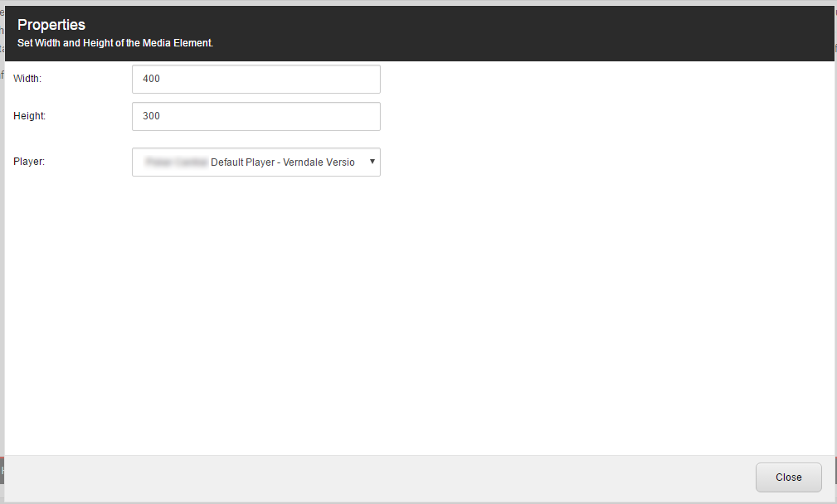Focus the text box next to Width
This screenshot has height=504, width=837.
pos(256,79)
